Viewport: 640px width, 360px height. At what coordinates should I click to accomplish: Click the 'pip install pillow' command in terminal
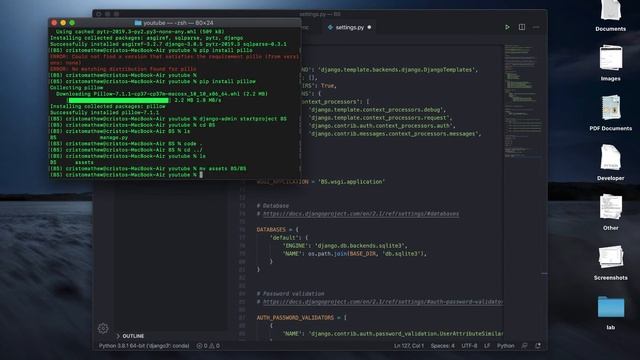coord(227,81)
